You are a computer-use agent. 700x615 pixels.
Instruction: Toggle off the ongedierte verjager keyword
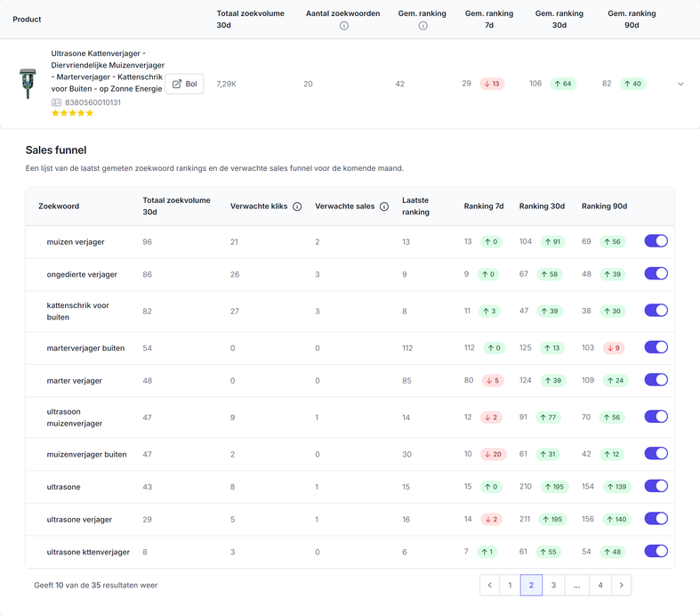[x=656, y=274]
